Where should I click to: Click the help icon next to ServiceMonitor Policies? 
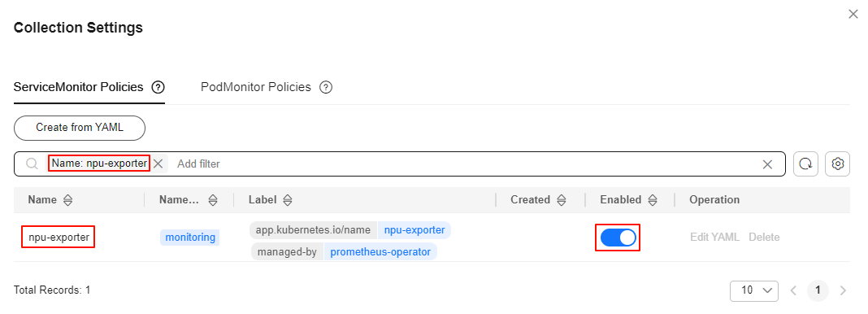(x=158, y=88)
